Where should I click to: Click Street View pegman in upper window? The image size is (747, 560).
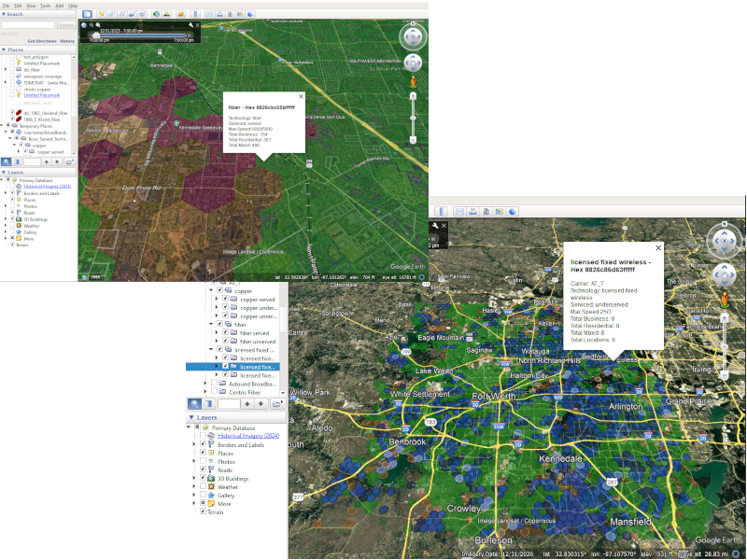(413, 82)
